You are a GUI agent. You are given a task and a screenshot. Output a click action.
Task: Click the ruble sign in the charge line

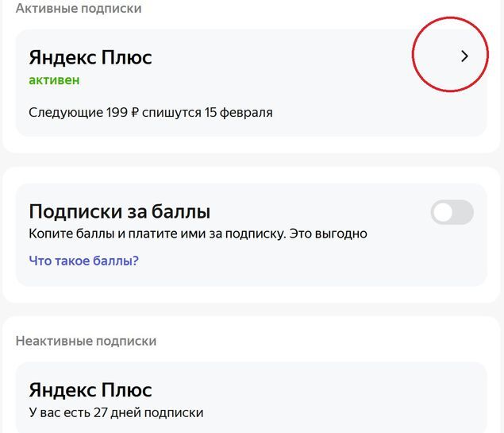tap(135, 112)
